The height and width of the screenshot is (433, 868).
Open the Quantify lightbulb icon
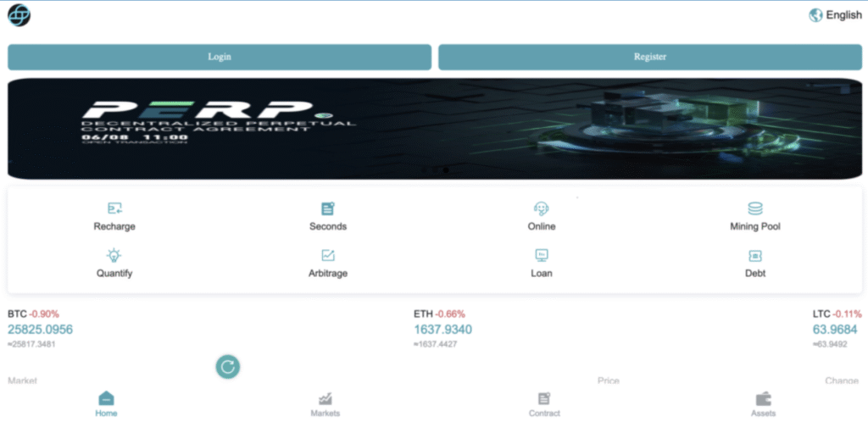[114, 255]
